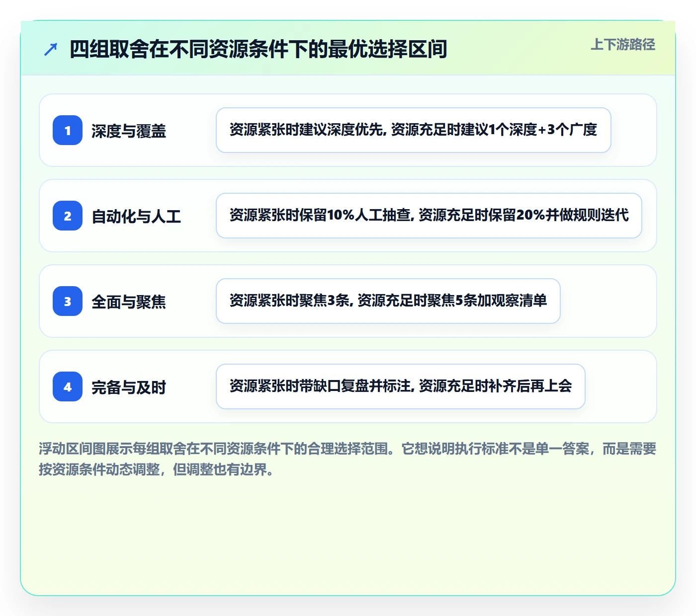Click the box reading 资源紧张时带缺口复盘并标注

[x=401, y=386]
